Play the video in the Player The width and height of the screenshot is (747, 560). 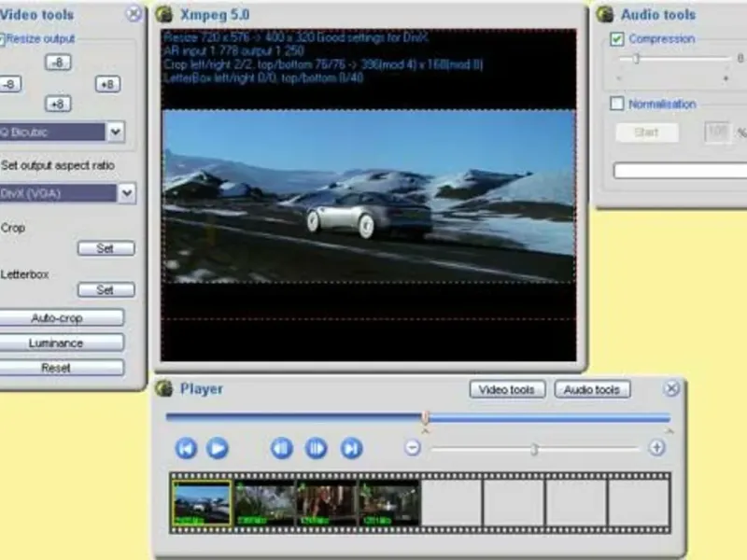pyautogui.click(x=218, y=448)
